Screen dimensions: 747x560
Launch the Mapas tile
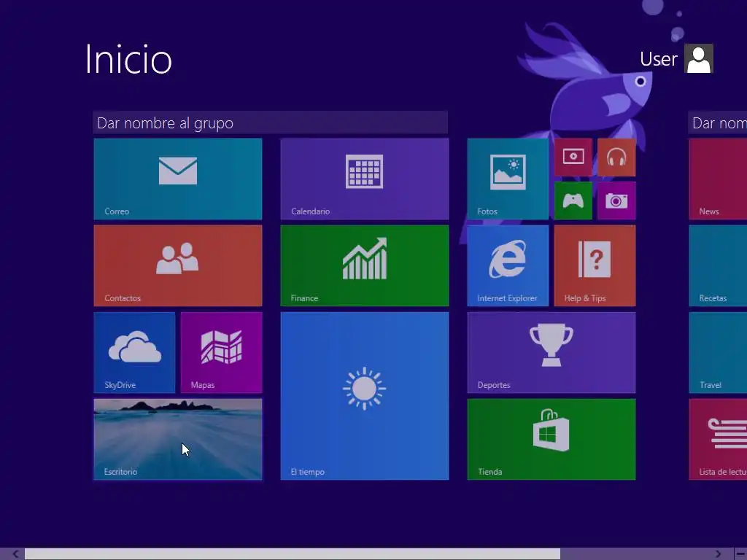pos(222,353)
